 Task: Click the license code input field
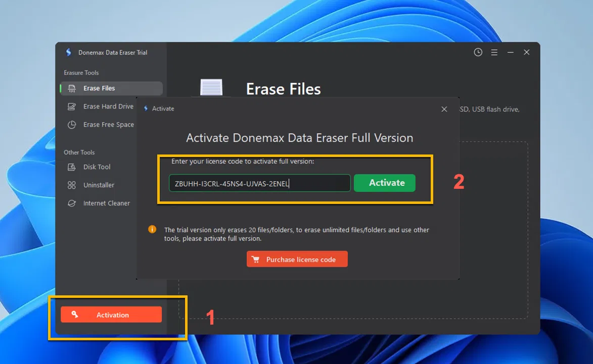point(259,183)
